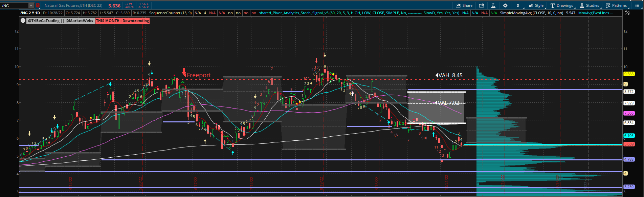Click the Freeport annotation text
Screen dimensions: 644x197
pos(199,75)
